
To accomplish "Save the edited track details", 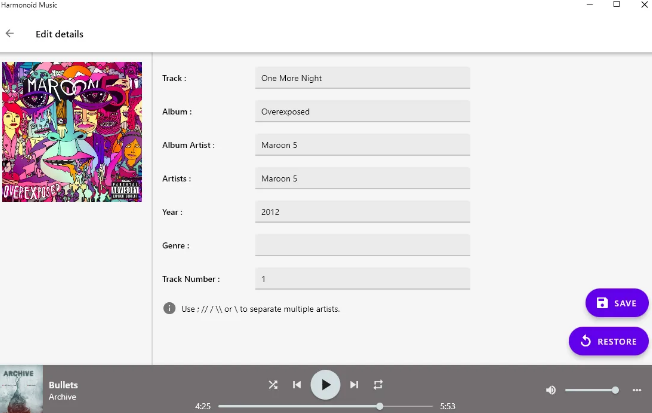I will [617, 303].
